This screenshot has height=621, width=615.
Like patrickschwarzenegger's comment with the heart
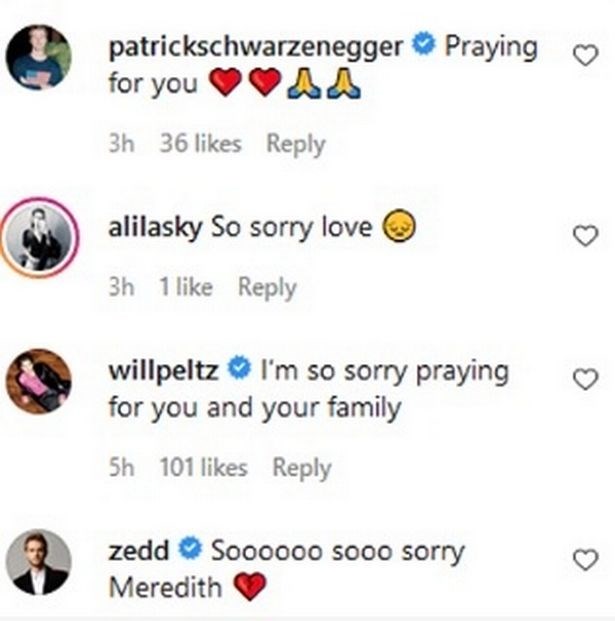pos(585,57)
